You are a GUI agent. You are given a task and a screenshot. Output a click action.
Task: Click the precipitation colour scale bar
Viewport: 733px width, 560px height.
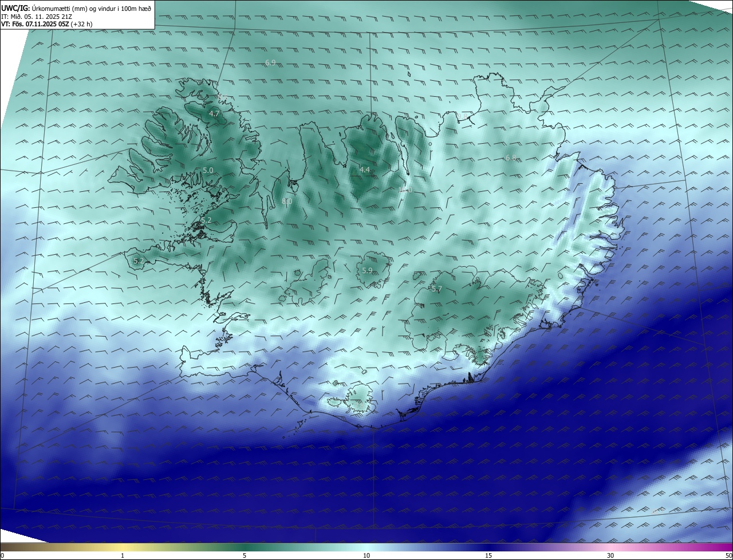(x=366, y=547)
